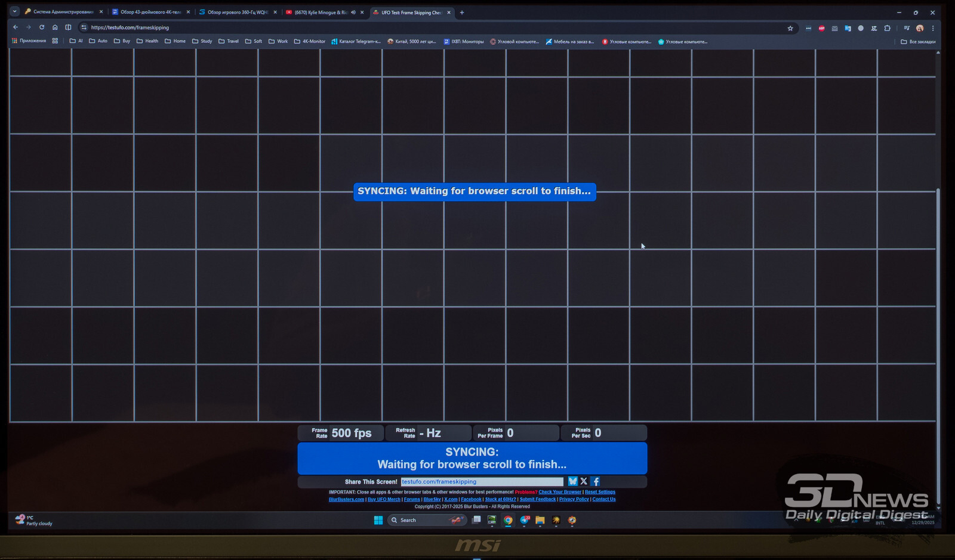Click the Reset Settings link
Screen dimensions: 955x560
pyautogui.click(x=600, y=492)
